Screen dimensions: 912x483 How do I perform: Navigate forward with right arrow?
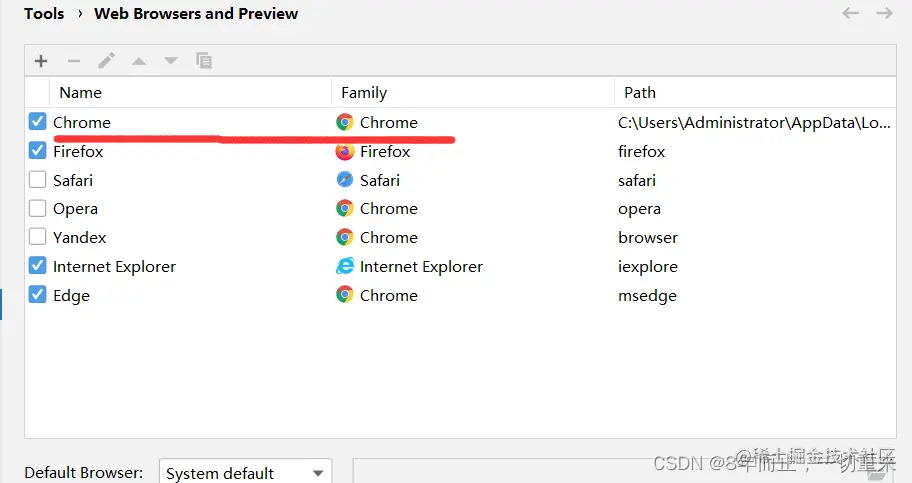(884, 13)
